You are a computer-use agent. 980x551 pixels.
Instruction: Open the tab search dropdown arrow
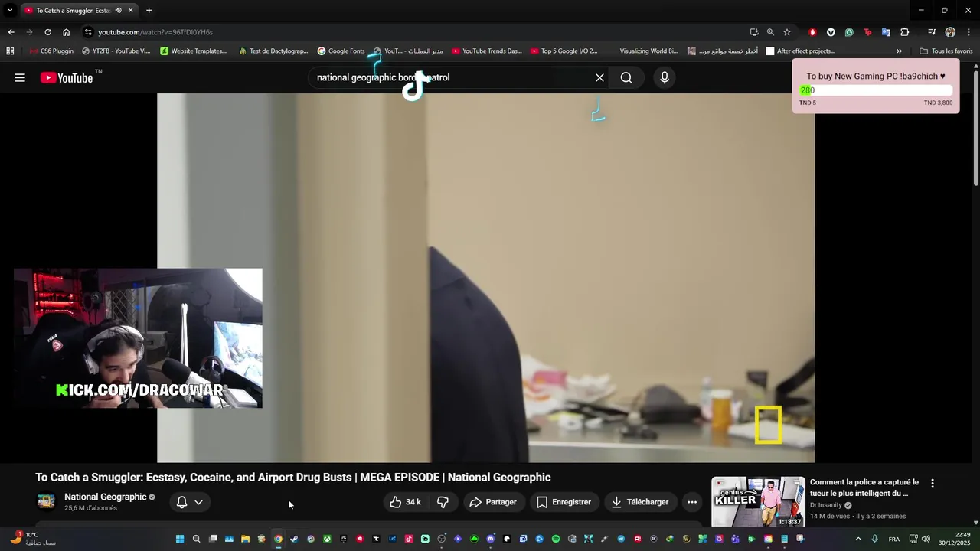10,11
